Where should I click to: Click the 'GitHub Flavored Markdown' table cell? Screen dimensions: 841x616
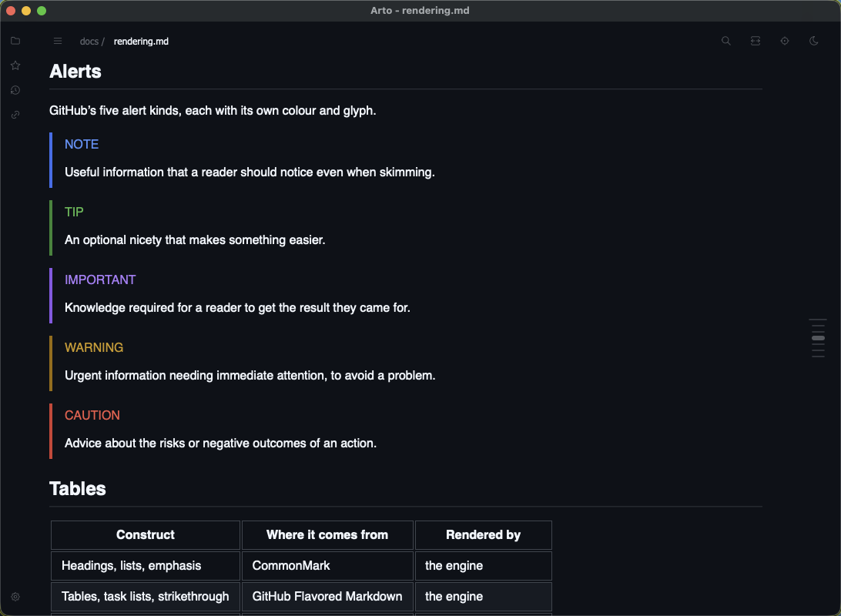tap(327, 597)
